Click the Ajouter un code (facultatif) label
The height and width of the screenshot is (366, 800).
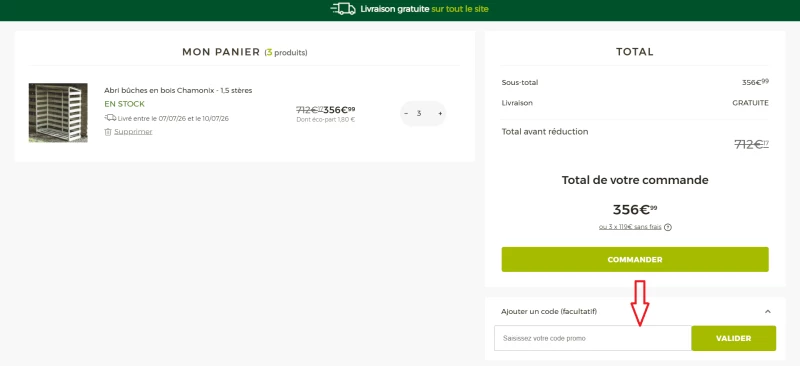[x=549, y=311]
